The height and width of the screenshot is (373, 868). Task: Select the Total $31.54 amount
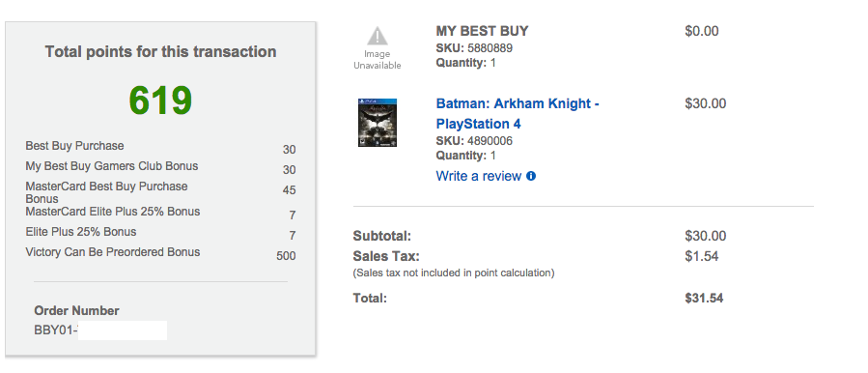(704, 299)
